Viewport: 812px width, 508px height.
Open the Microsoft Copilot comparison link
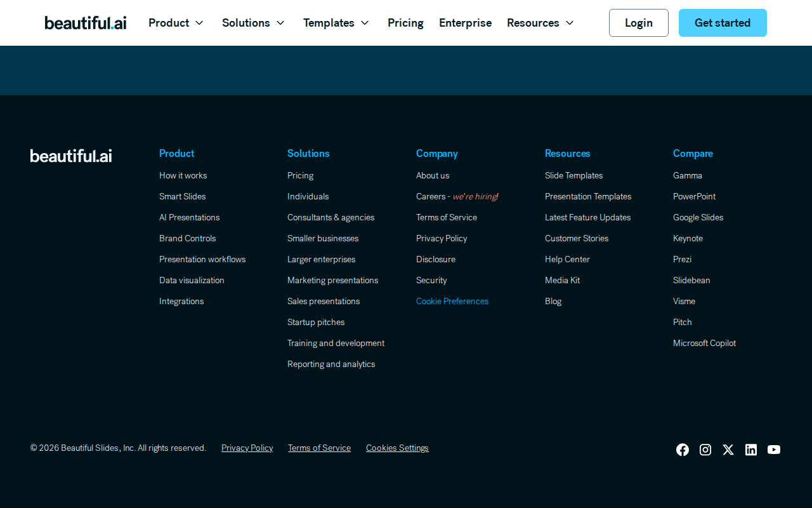pos(704,343)
